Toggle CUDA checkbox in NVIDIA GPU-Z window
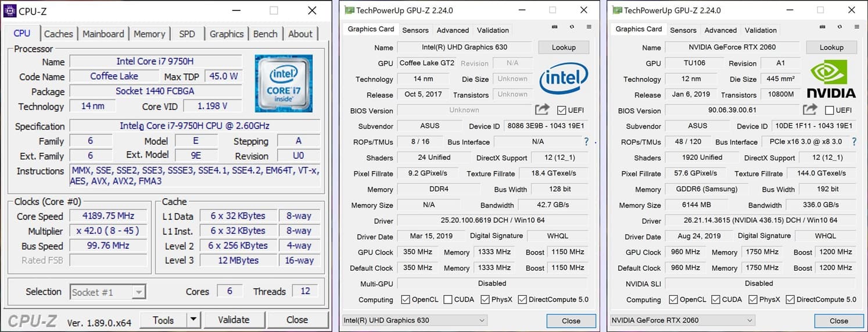The width and height of the screenshot is (868, 332). pos(716,300)
